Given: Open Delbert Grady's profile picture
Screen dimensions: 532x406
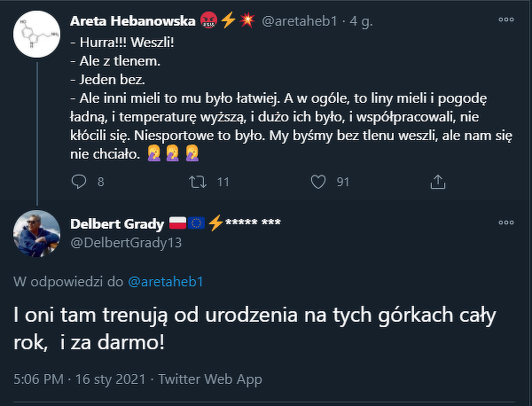Looking at the screenshot, I should [38, 232].
